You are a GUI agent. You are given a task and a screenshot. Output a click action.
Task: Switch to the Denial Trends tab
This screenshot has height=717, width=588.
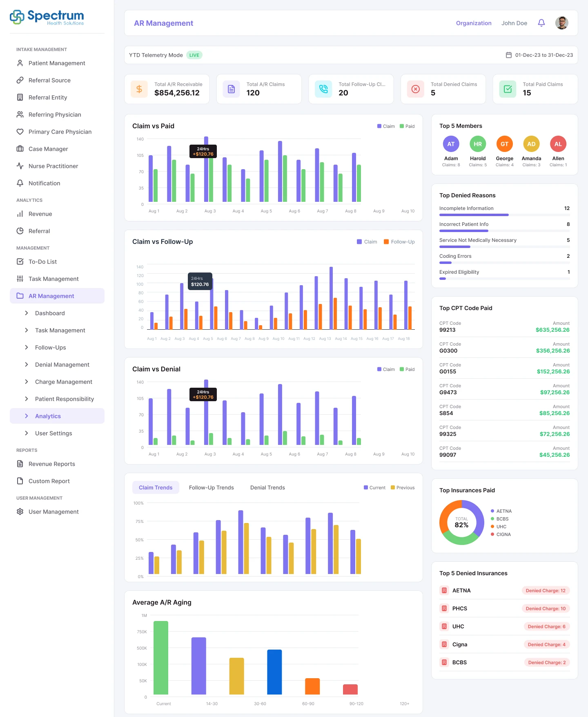point(267,487)
